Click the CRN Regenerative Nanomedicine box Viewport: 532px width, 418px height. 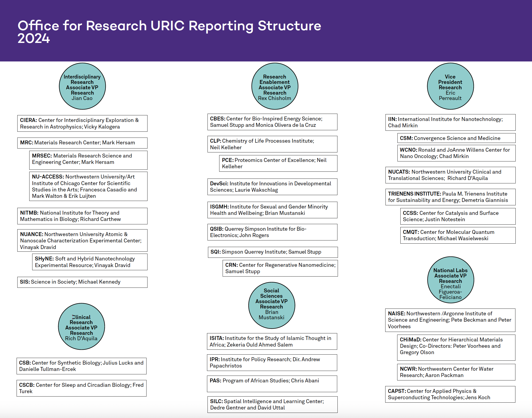(280, 268)
